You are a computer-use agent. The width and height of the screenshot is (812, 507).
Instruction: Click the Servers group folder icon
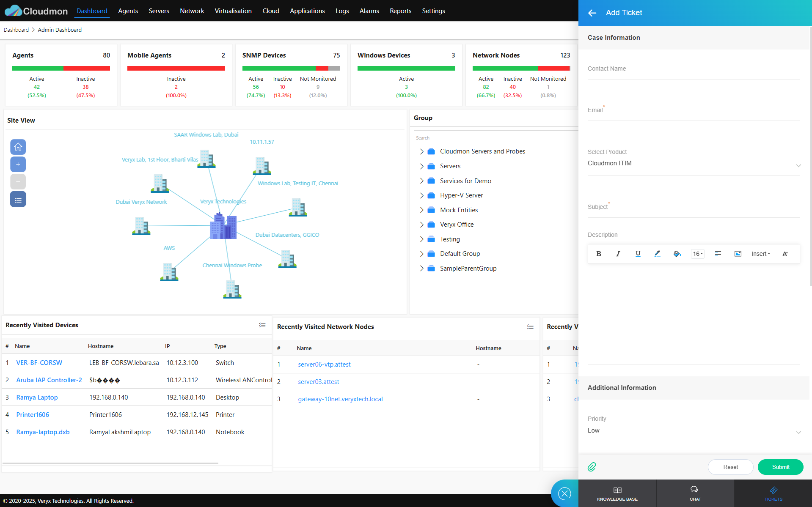[431, 166]
